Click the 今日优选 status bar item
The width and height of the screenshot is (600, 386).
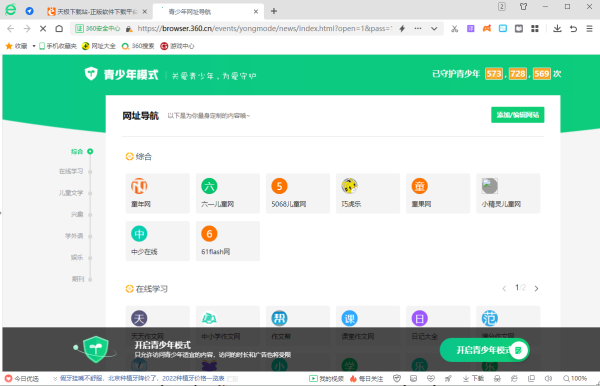point(22,379)
